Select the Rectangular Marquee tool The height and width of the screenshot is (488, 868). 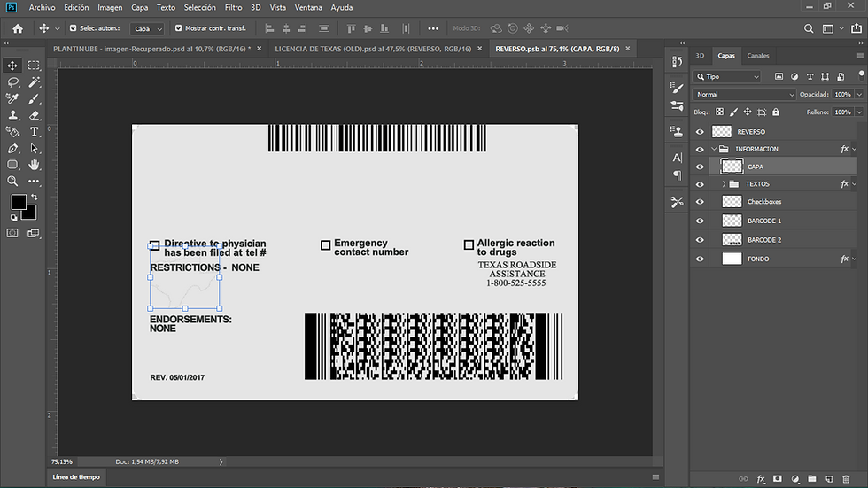pos(34,66)
